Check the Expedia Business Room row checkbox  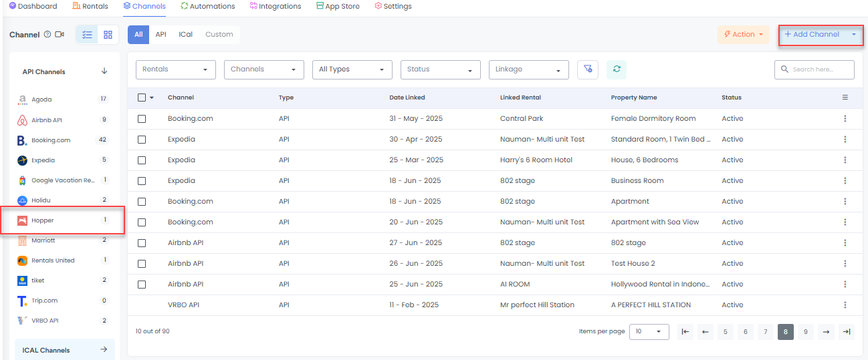coord(142,181)
